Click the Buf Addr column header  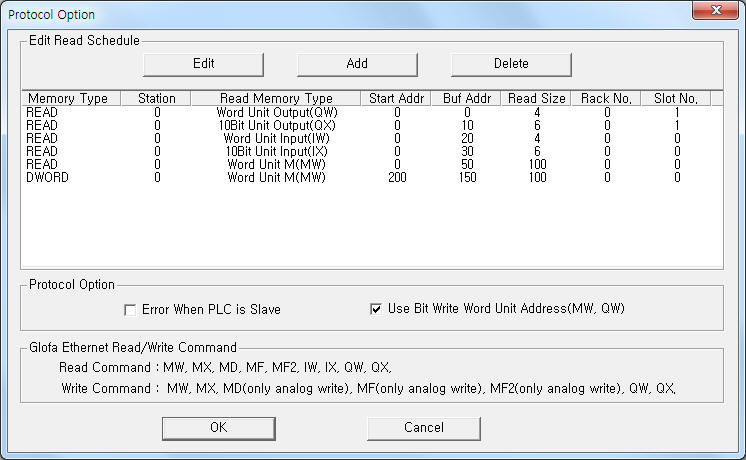(x=466, y=98)
